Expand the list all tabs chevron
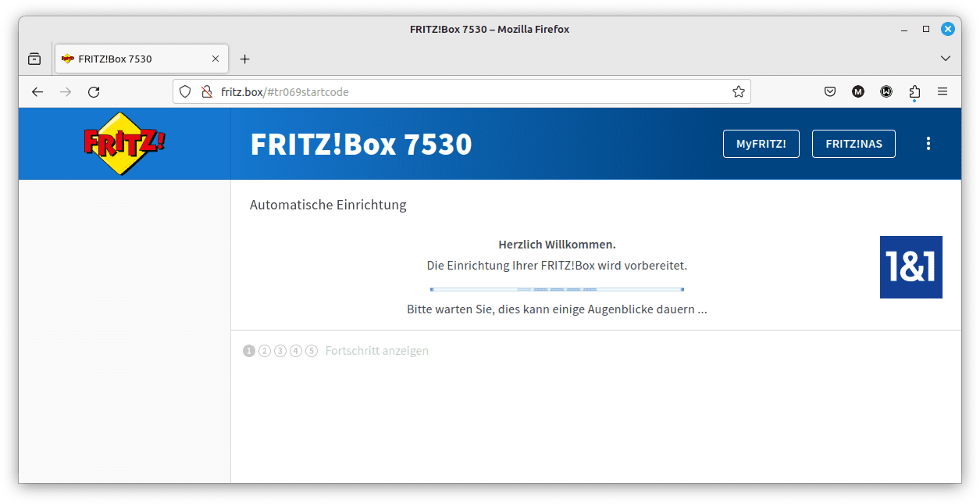 coord(946,59)
